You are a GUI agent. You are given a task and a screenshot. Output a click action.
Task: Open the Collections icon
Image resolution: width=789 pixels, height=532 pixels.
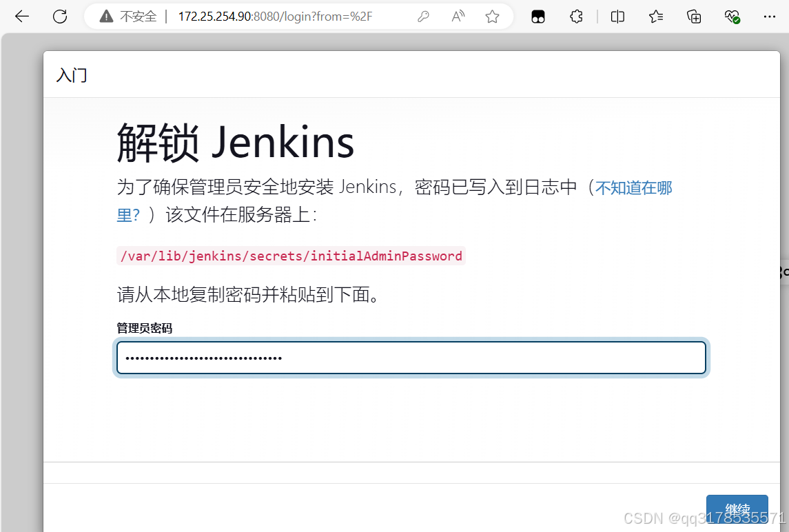tap(694, 17)
